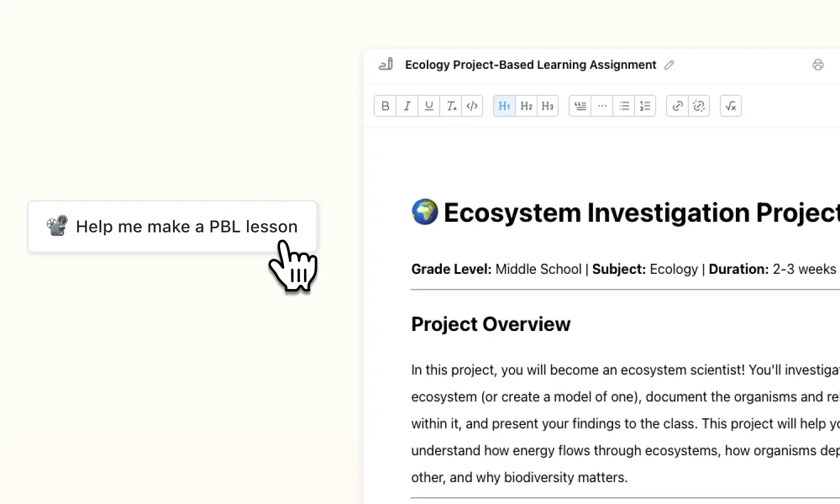The image size is (840, 504).
Task: Clear text formatting with the Tx icon
Action: [x=451, y=106]
